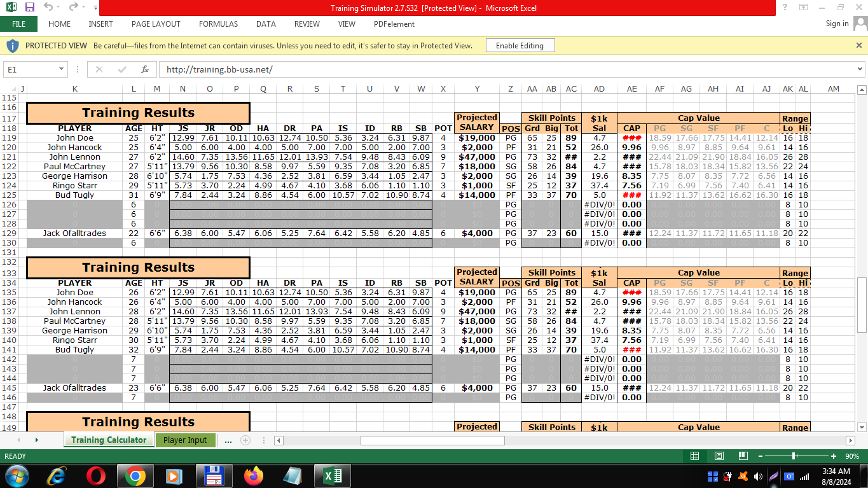Open the FORMULAS ribbon tab

[x=218, y=24]
